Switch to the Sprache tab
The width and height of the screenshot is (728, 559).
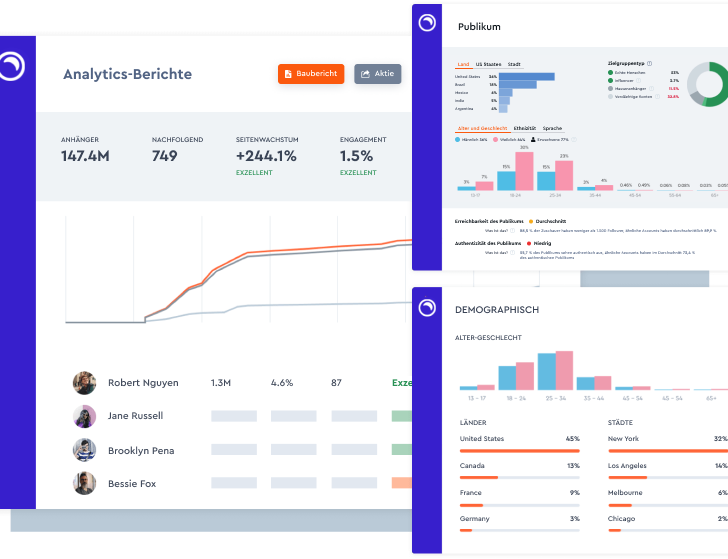[553, 129]
